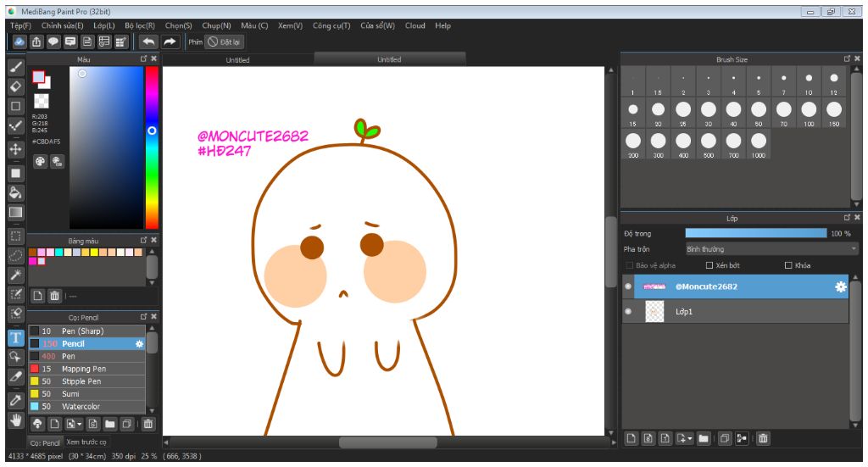The image size is (868, 467).
Task: Click the foreground color swatch
Action: [38, 77]
